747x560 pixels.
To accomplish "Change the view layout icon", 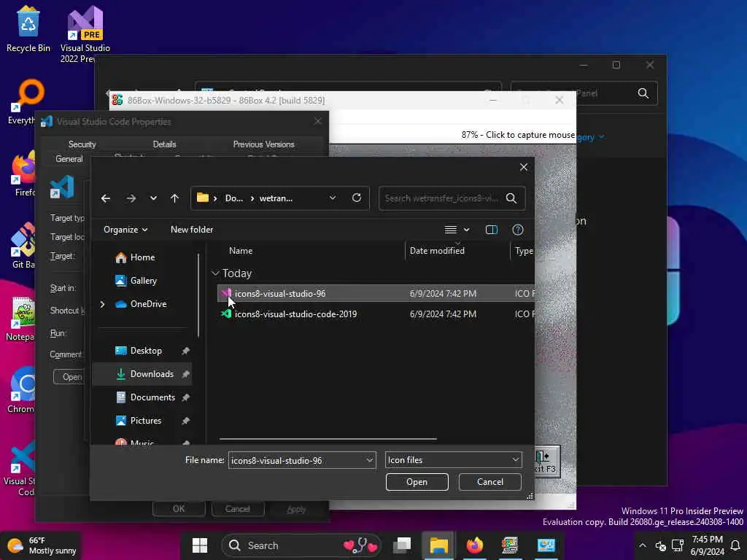I will 451,230.
